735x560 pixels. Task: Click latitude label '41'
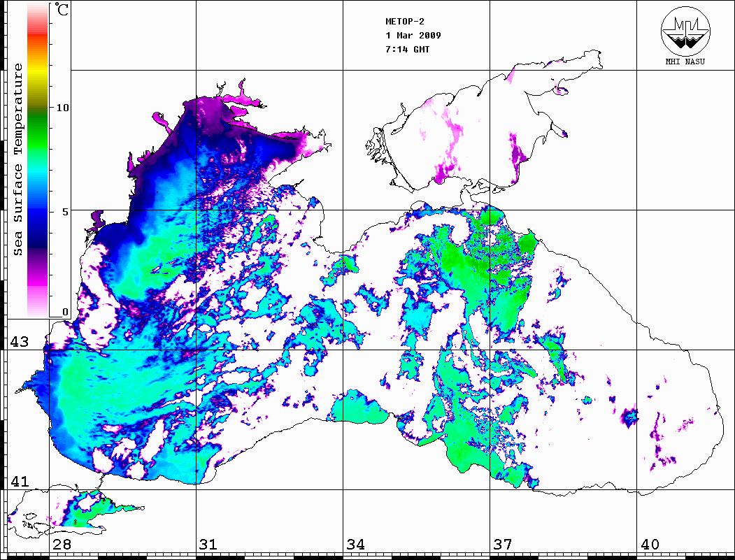[20, 481]
